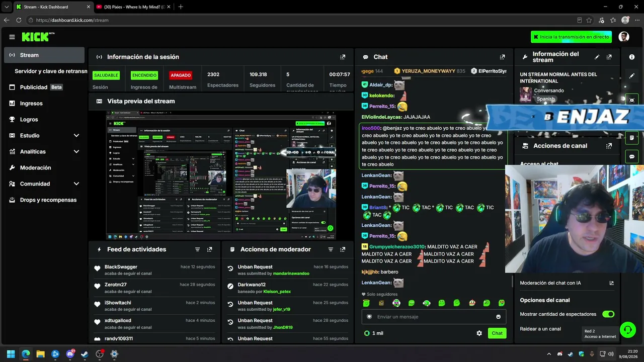The image size is (644, 362).
Task: Click the browser address bar
Action: 302,20
